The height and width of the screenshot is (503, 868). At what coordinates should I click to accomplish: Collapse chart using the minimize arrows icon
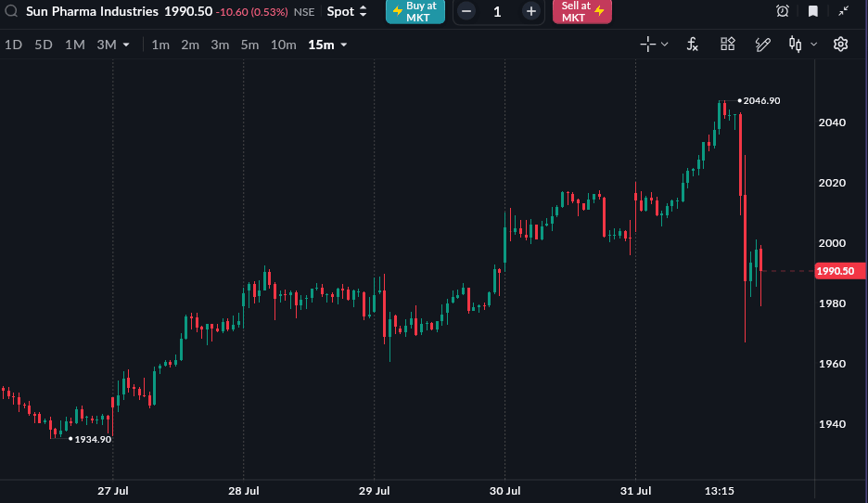pyautogui.click(x=843, y=11)
